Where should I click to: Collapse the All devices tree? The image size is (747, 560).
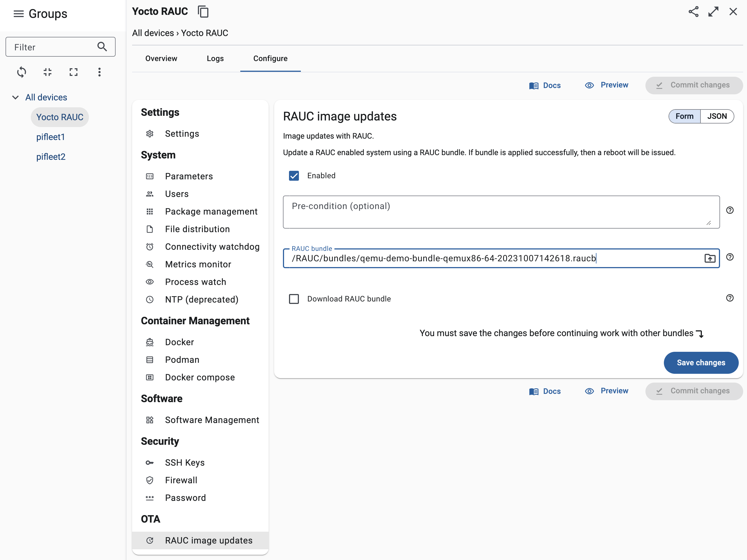pyautogui.click(x=15, y=97)
